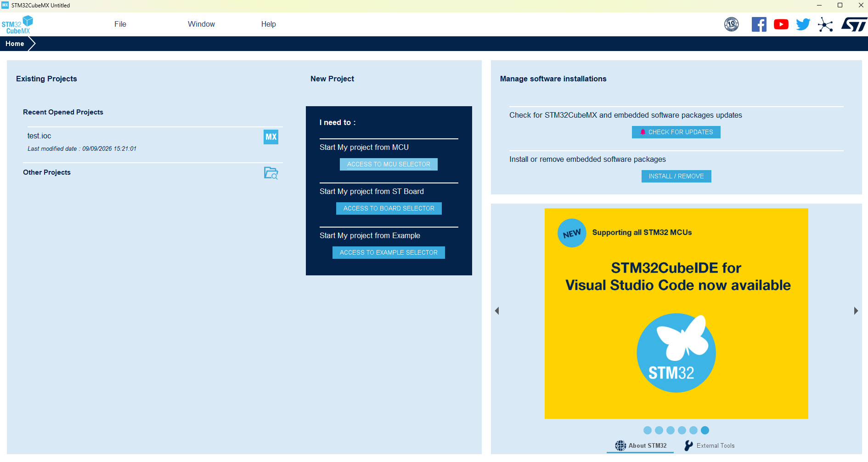
Task: Open the YouTube icon link
Action: click(781, 24)
